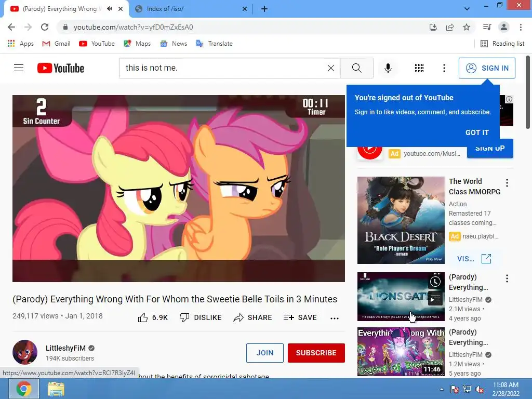
Task: Open Legend of Everfree video thumbnail
Action: coord(401,352)
